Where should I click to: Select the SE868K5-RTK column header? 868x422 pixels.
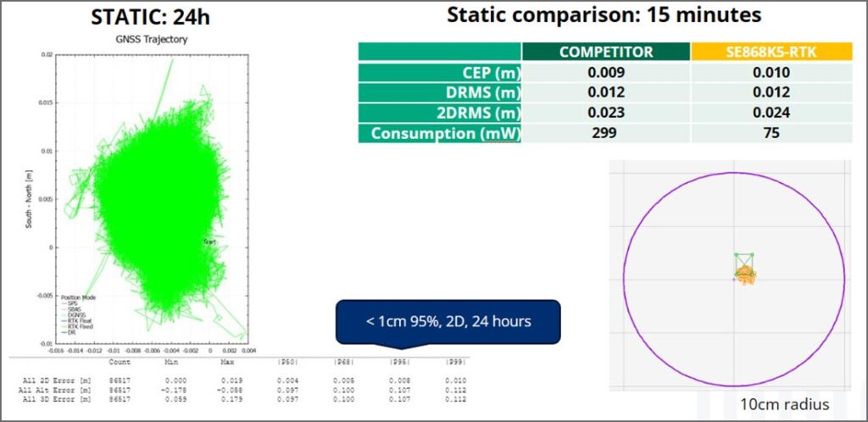click(771, 52)
